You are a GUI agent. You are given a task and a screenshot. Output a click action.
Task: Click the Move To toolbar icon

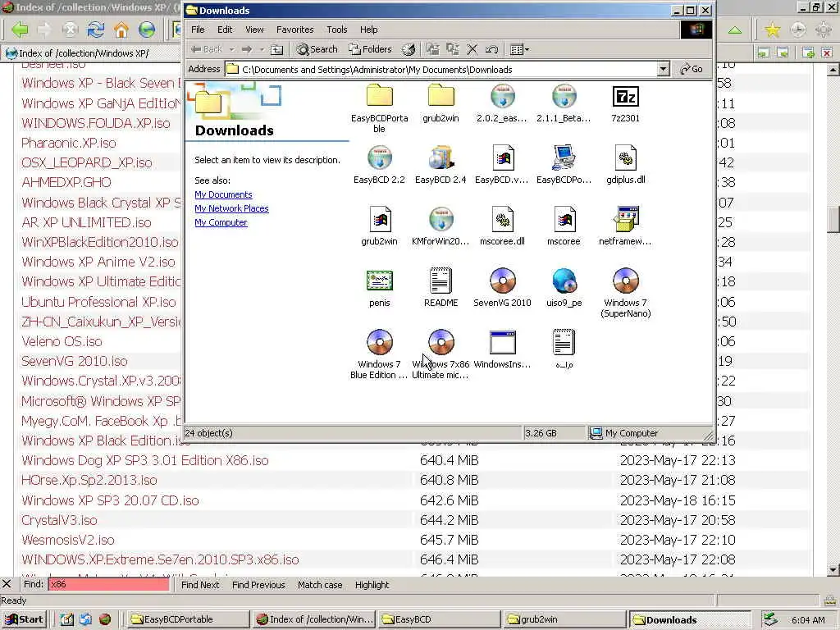pyautogui.click(x=433, y=50)
